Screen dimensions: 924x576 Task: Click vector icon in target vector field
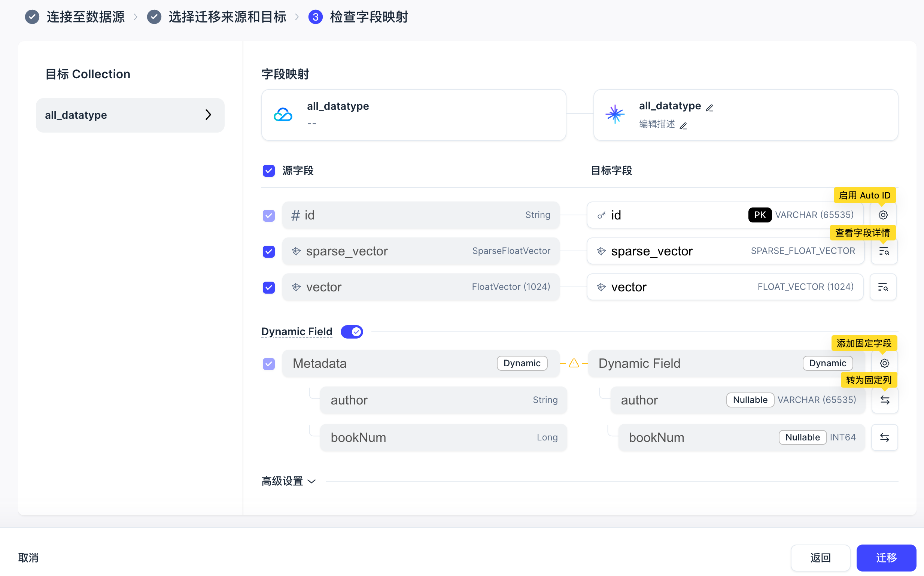tap(601, 287)
